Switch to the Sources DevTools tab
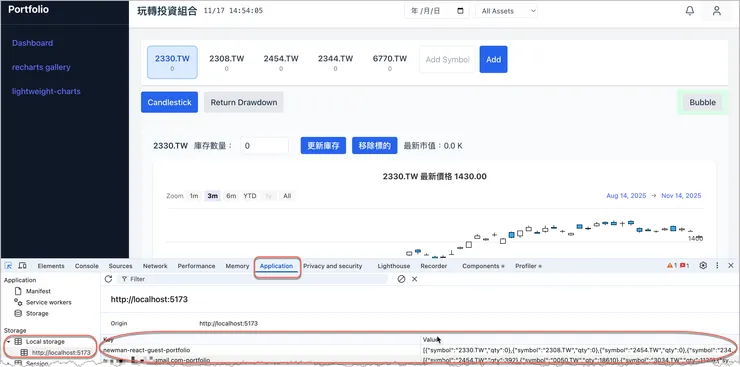This screenshot has height=367, width=740. coord(120,266)
